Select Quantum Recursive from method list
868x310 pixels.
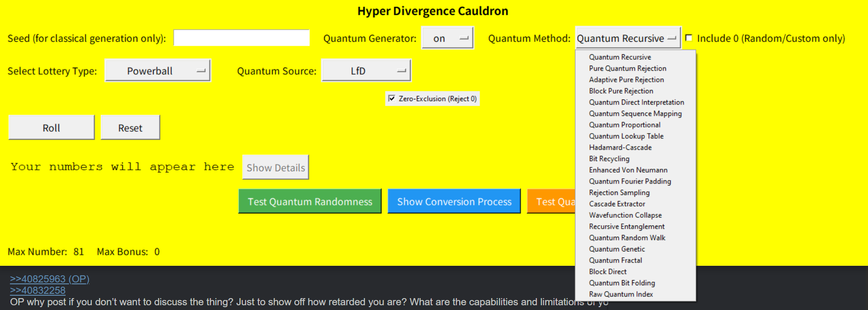(x=635, y=57)
